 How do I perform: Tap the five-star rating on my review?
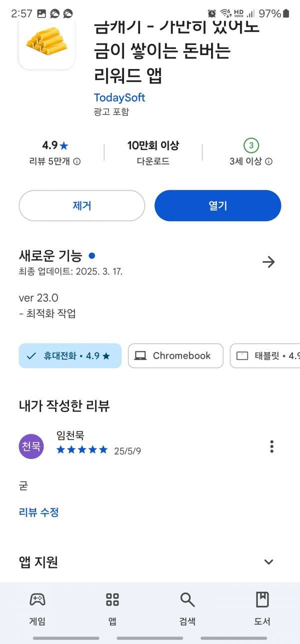pos(82,450)
